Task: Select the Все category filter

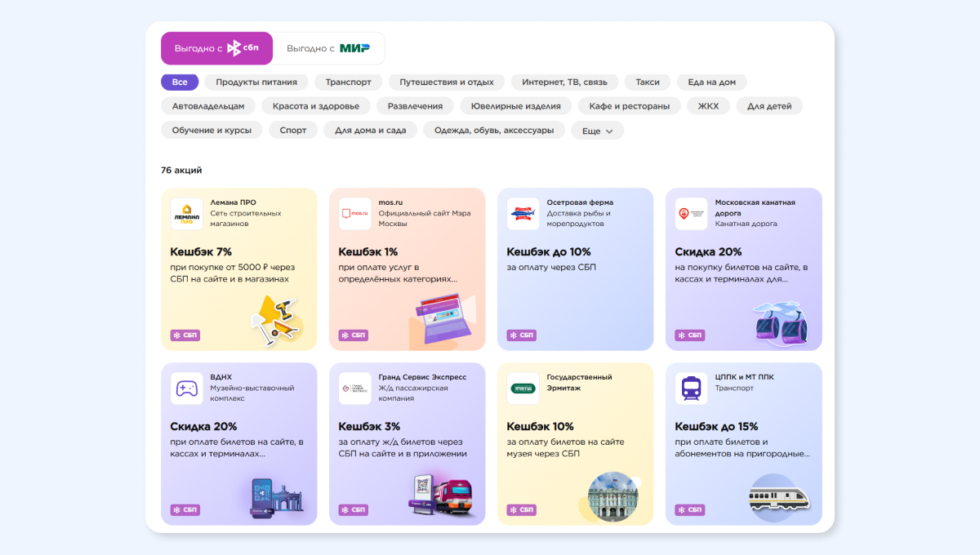Action: click(180, 82)
